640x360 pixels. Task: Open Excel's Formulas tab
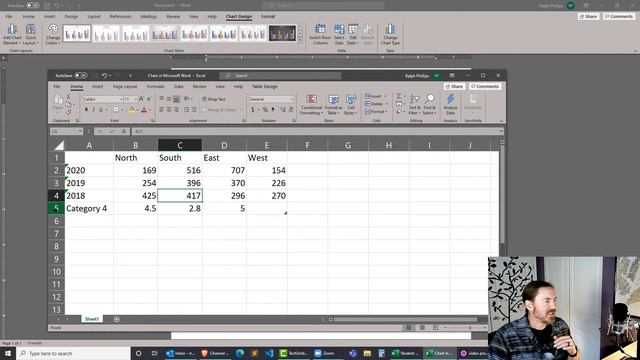point(156,87)
